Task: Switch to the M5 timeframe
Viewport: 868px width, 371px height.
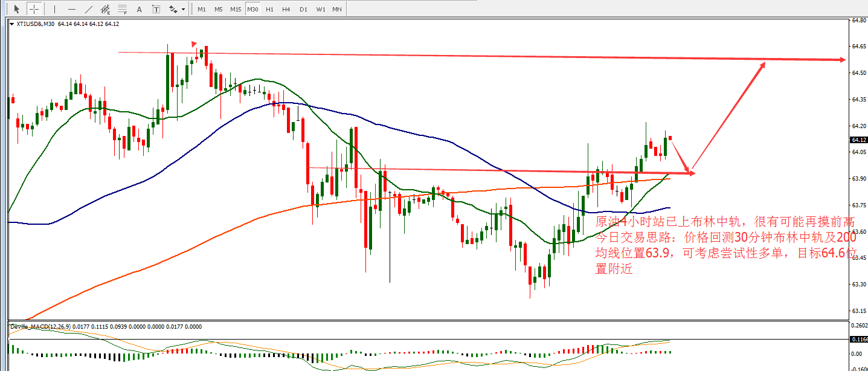Action: (218, 9)
